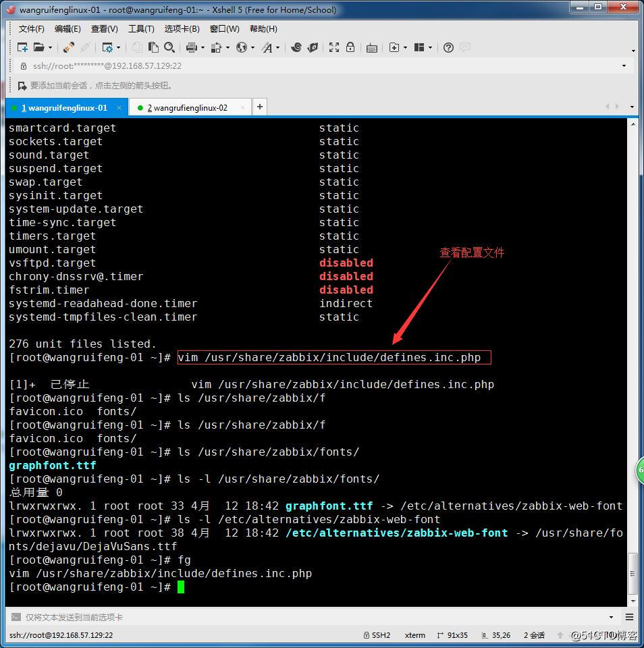Click the Open Session folder icon
The width and height of the screenshot is (644, 648).
(39, 47)
